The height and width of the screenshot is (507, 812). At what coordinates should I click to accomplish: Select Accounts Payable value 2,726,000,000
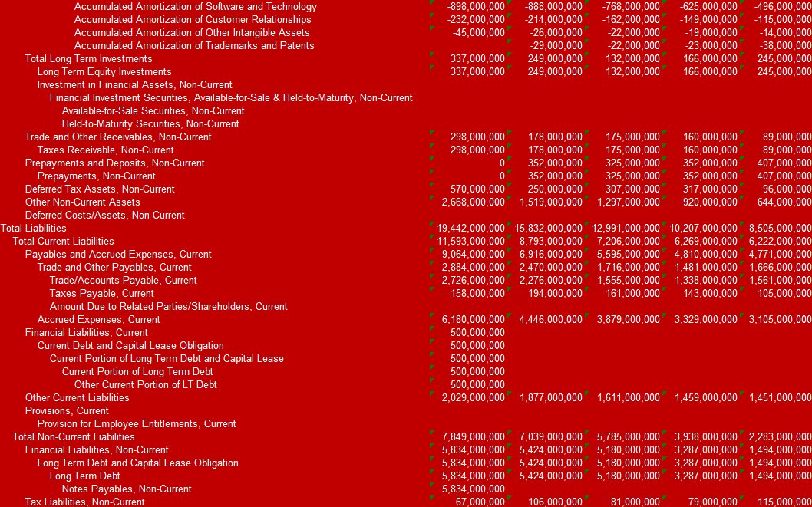point(474,281)
